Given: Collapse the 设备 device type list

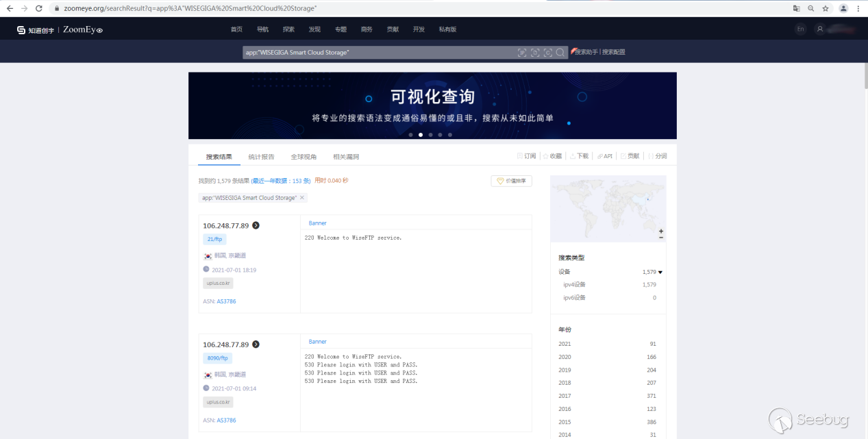Looking at the screenshot, I should tap(660, 272).
